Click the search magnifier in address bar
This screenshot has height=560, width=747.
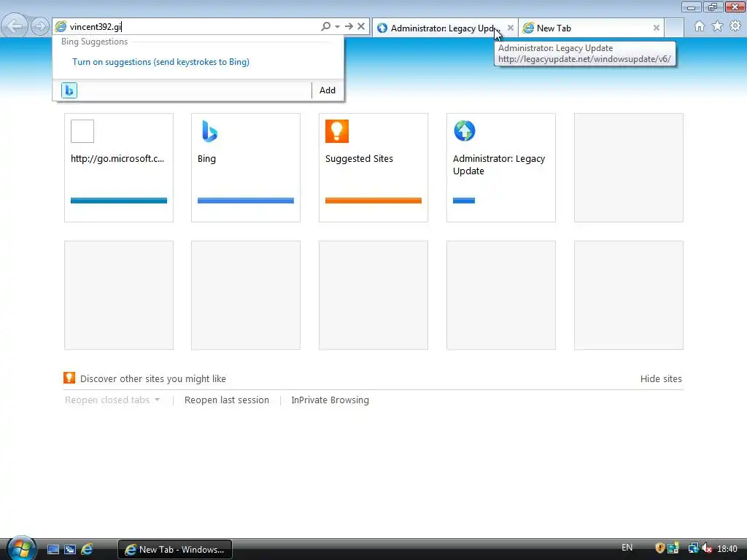[325, 27]
